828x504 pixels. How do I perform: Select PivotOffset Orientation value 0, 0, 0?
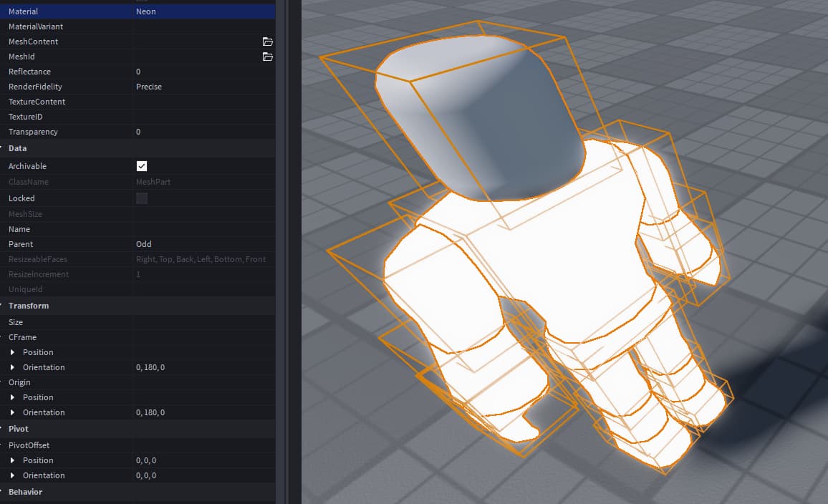[146, 475]
